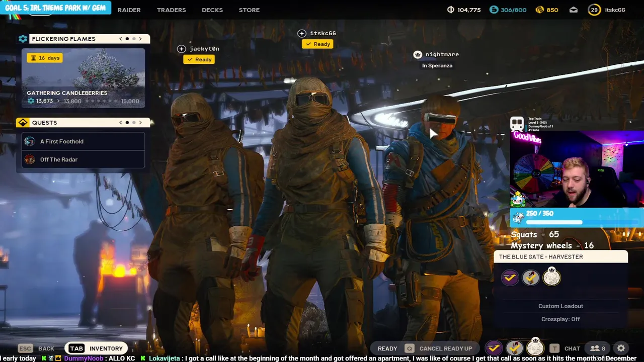Click the purple checkmark icon in Blue Gate panel
The image size is (644, 362).
(510, 277)
